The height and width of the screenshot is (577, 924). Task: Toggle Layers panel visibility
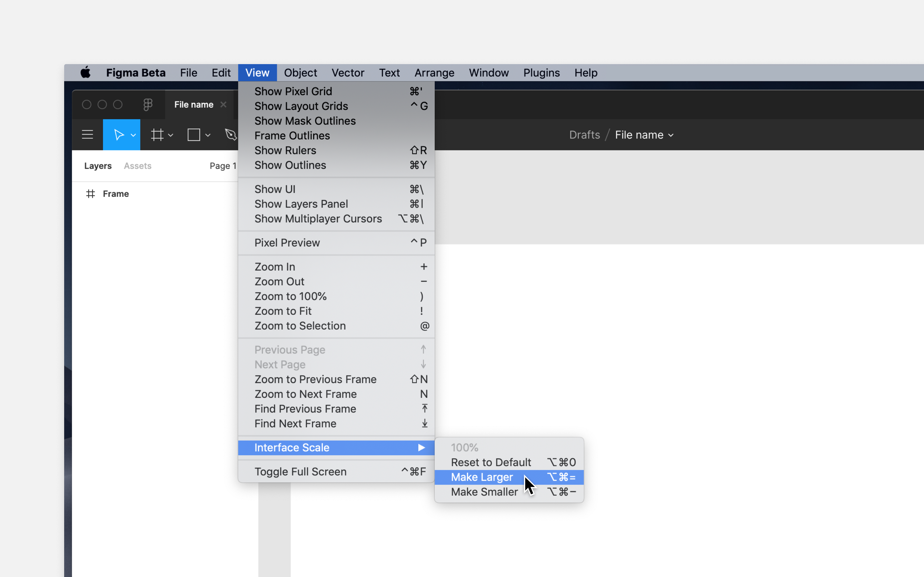pos(301,204)
